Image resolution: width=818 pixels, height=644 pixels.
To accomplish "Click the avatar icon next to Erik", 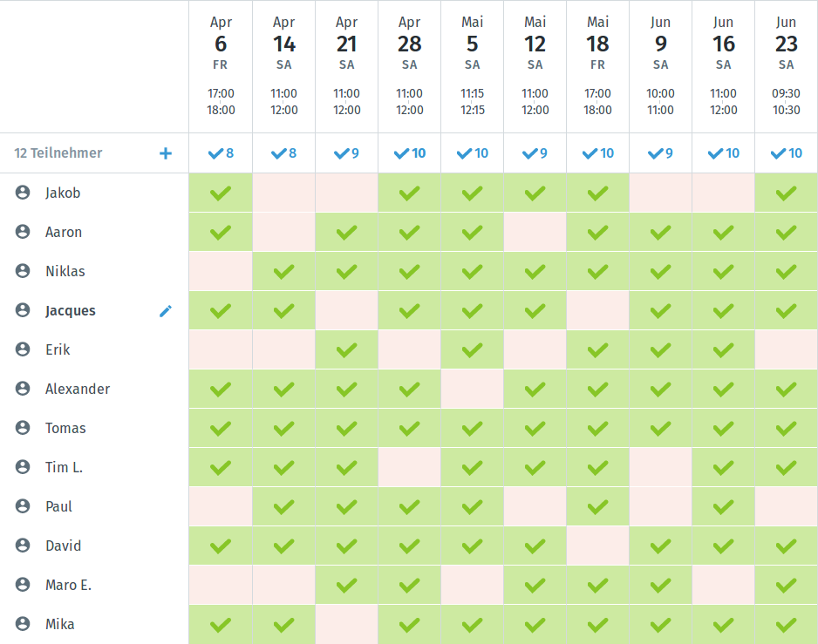I will pyautogui.click(x=23, y=349).
